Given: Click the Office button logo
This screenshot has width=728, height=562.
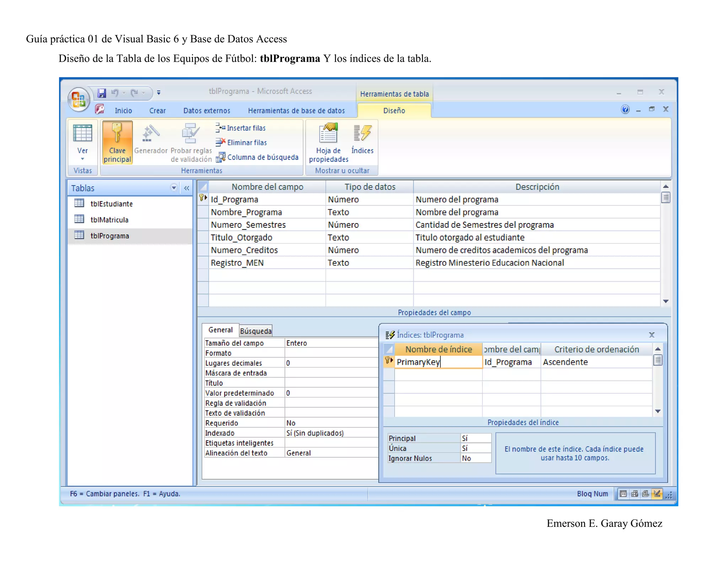Looking at the screenshot, I should coord(79,99).
